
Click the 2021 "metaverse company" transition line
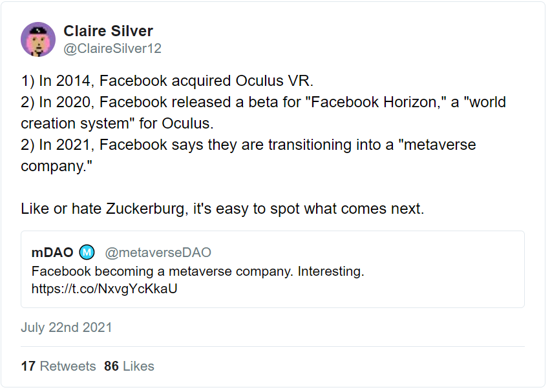[x=248, y=145]
